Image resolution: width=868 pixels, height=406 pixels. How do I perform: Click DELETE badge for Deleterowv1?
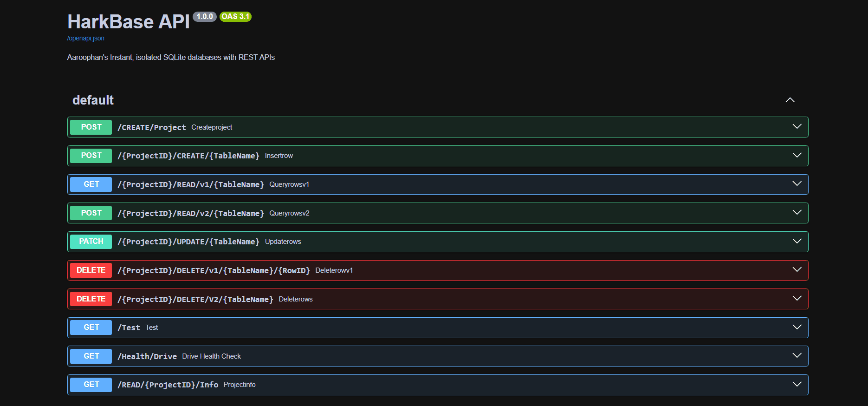click(x=91, y=270)
